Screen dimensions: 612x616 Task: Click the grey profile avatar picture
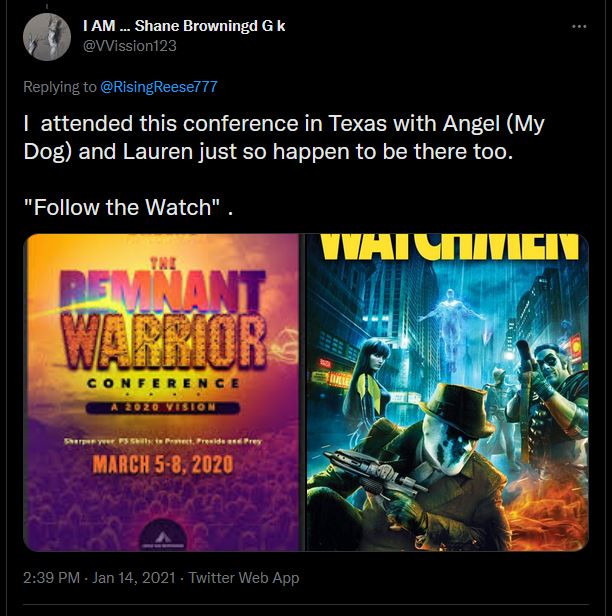pyautogui.click(x=47, y=37)
